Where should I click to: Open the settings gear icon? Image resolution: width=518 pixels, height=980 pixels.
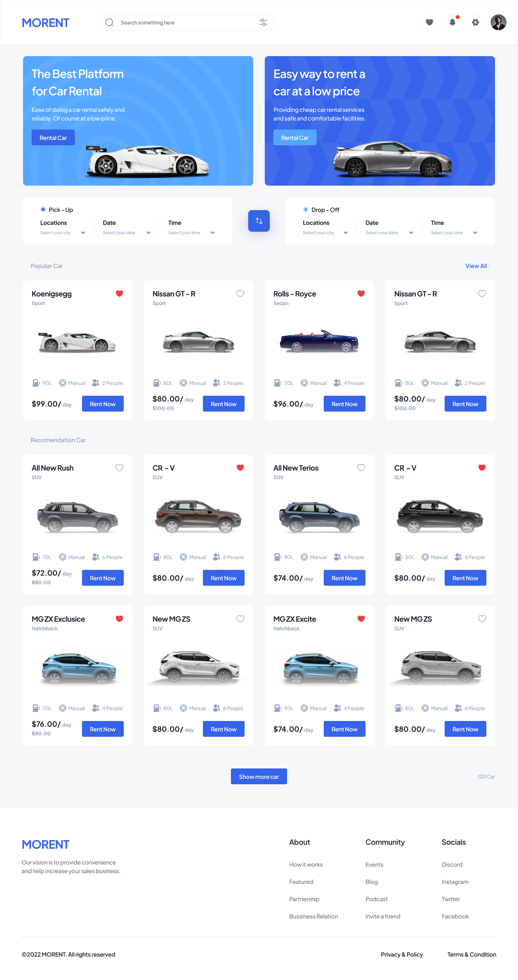475,22
